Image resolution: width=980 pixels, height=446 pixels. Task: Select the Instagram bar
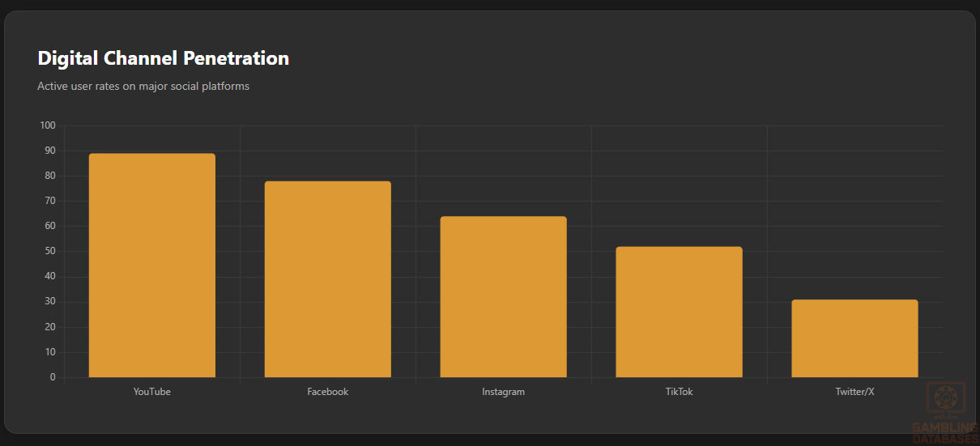pos(503,297)
